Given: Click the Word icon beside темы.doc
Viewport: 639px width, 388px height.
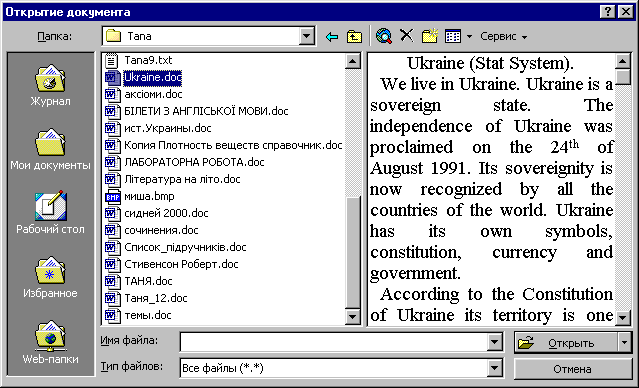Looking at the screenshot, I should (112, 315).
